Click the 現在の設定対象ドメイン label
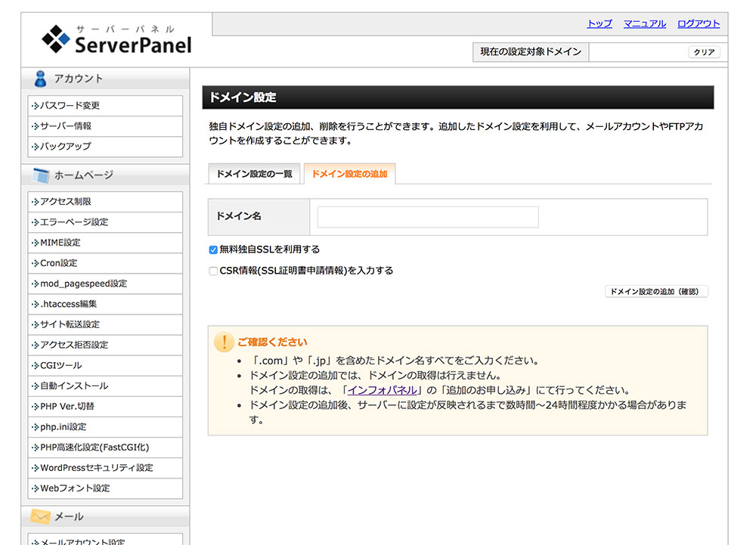 (531, 52)
